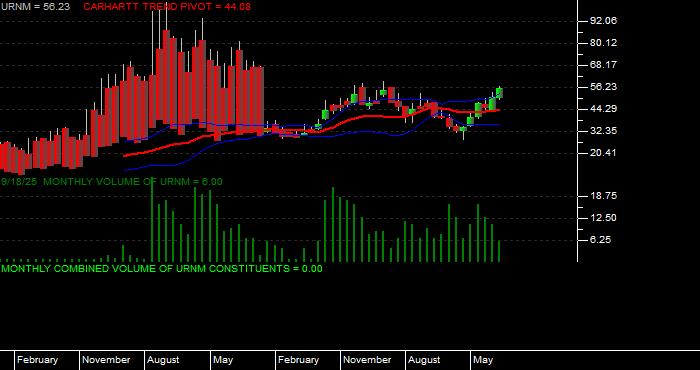Select the 44.29 price axis value
The image size is (700, 370).
[x=604, y=108]
